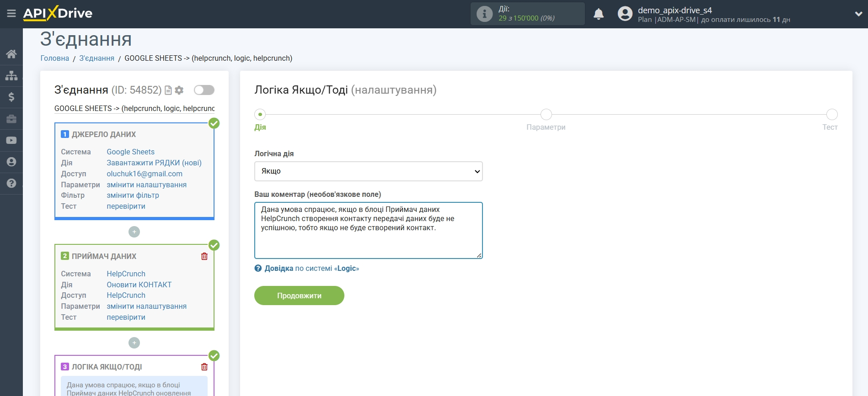This screenshot has width=868, height=396.
Task: Click the actions counter panel
Action: 527,14
